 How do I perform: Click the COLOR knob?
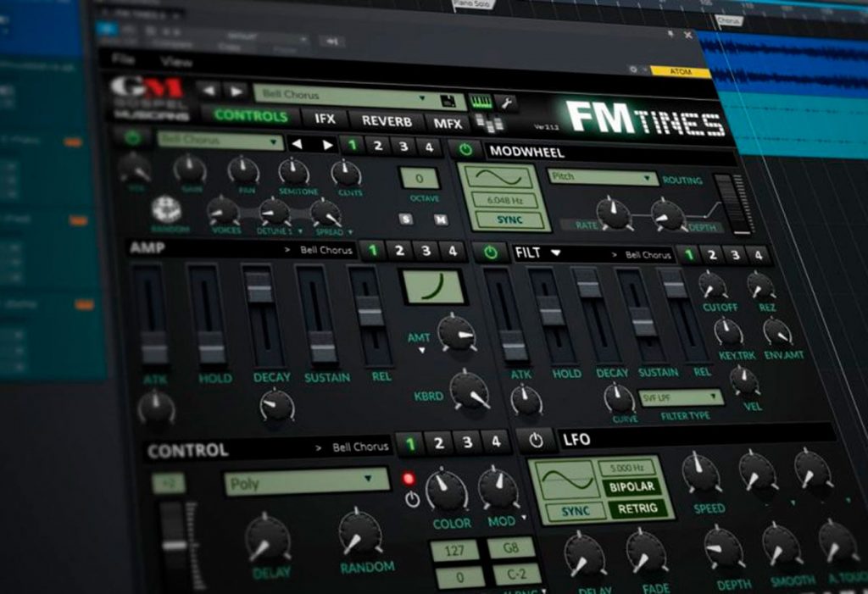(446, 491)
